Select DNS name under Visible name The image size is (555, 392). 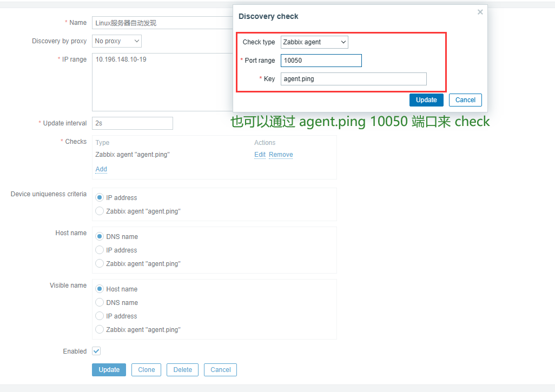[x=100, y=302]
